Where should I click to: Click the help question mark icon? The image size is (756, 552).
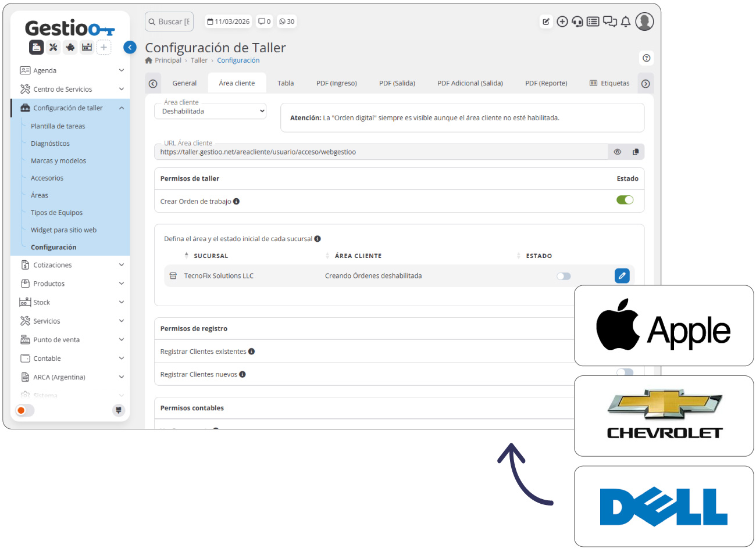(646, 58)
